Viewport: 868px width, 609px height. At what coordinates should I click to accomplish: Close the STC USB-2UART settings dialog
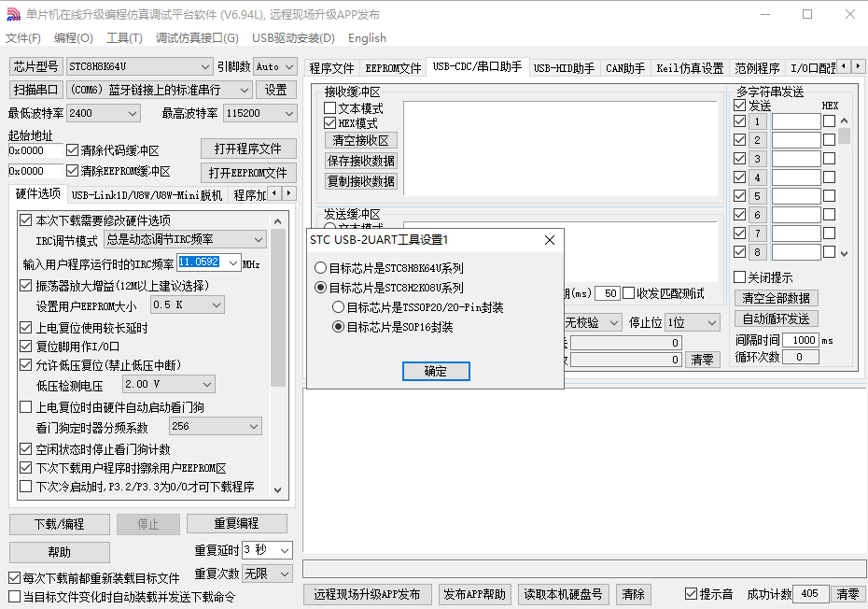(549, 240)
